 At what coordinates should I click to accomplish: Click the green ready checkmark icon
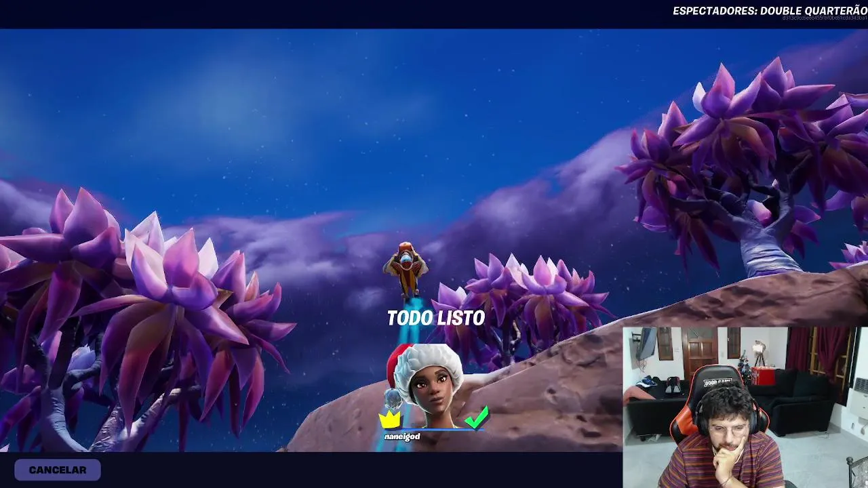click(x=477, y=418)
